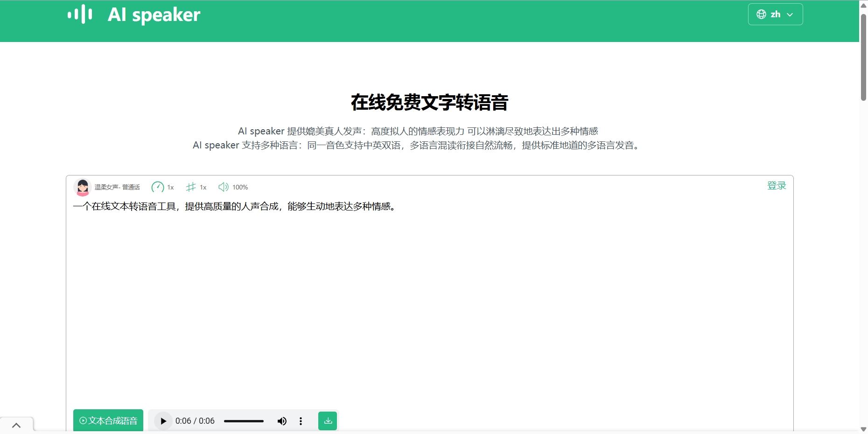Open audio player more options menu
The height and width of the screenshot is (434, 868).
301,421
